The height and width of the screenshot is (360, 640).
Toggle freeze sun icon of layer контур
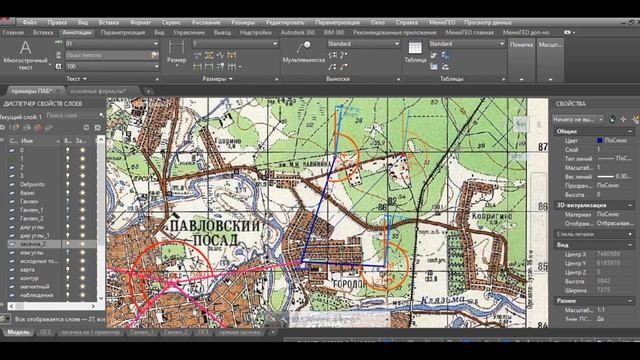pyautogui.click(x=82, y=278)
